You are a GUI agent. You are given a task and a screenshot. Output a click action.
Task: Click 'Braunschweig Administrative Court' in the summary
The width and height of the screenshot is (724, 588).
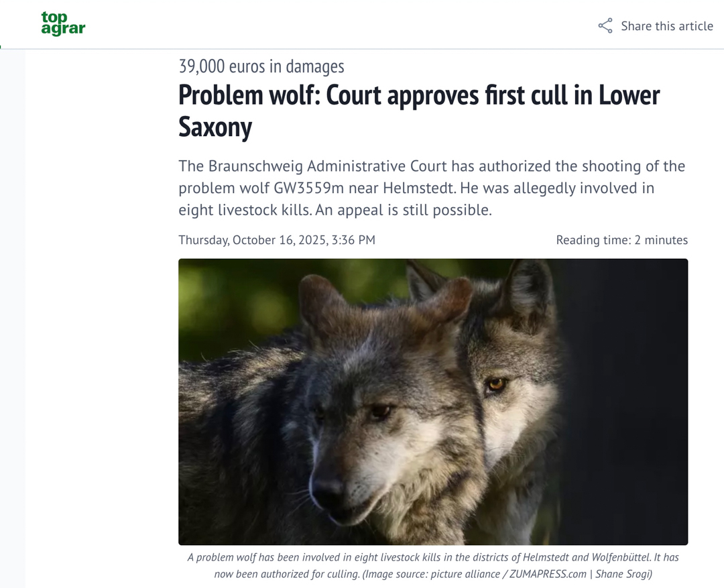[327, 166]
